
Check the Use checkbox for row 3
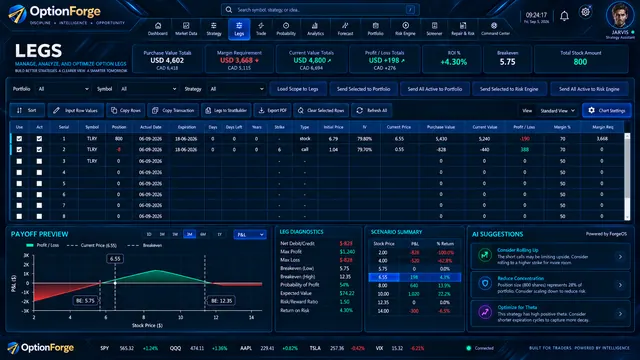(x=19, y=161)
